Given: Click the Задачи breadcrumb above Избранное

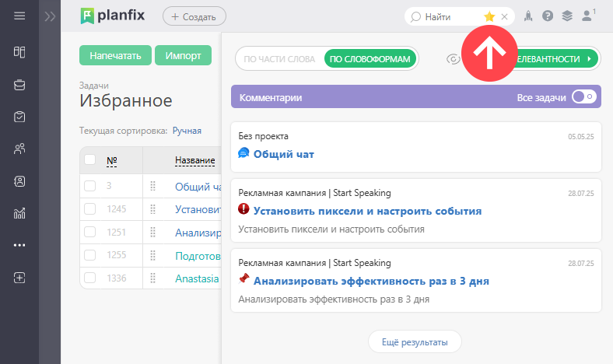Looking at the screenshot, I should pyautogui.click(x=94, y=86).
